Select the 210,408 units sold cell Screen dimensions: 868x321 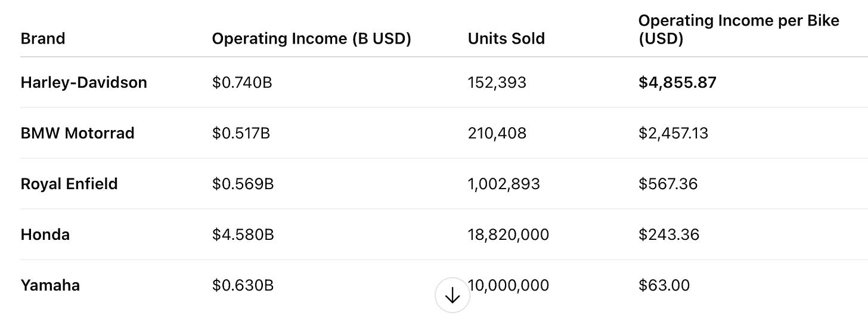coord(497,133)
